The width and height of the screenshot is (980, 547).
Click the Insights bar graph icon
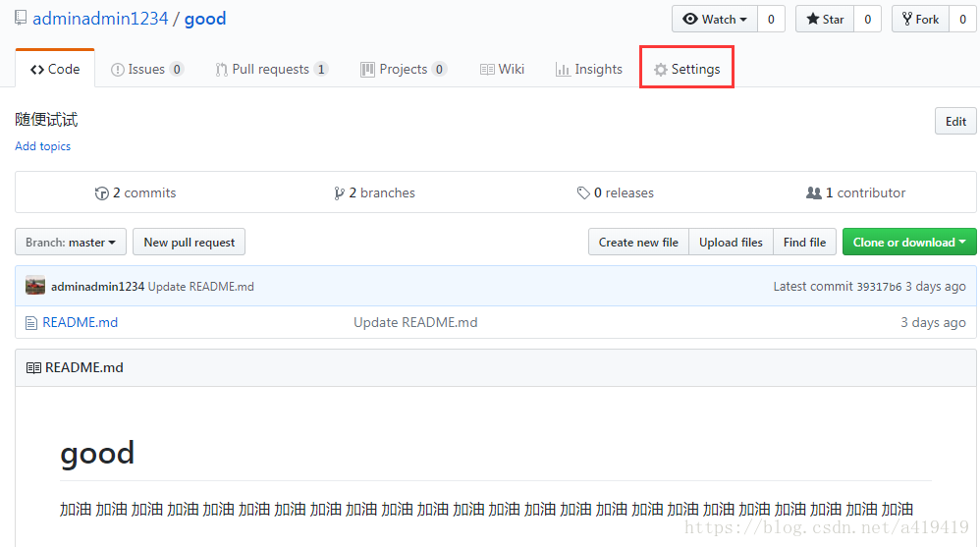(x=563, y=70)
